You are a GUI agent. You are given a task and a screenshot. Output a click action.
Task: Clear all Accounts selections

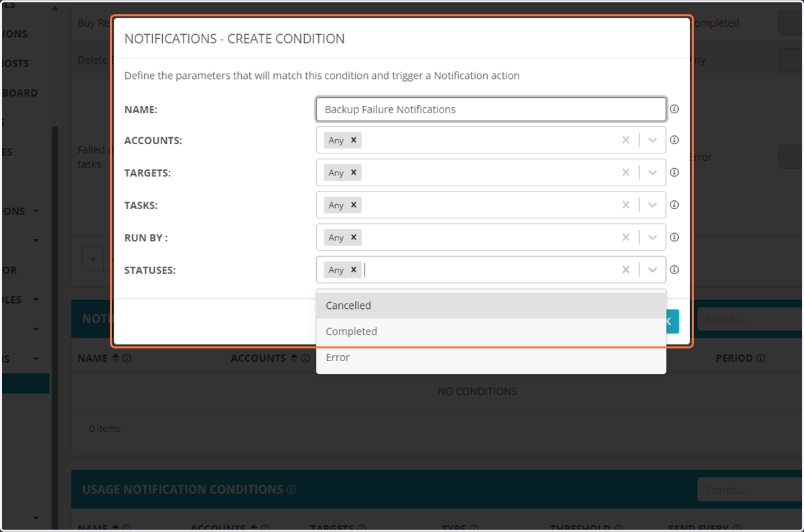click(x=626, y=140)
